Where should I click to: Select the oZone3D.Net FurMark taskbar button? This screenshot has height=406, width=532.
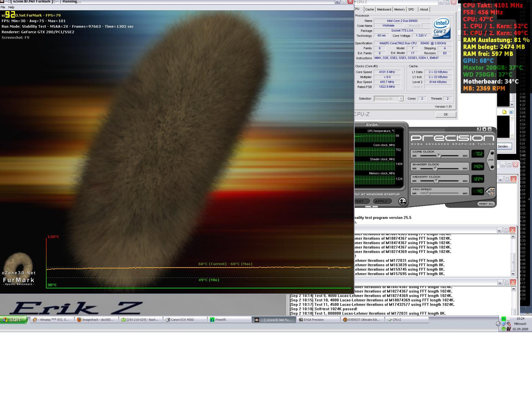pos(274,320)
